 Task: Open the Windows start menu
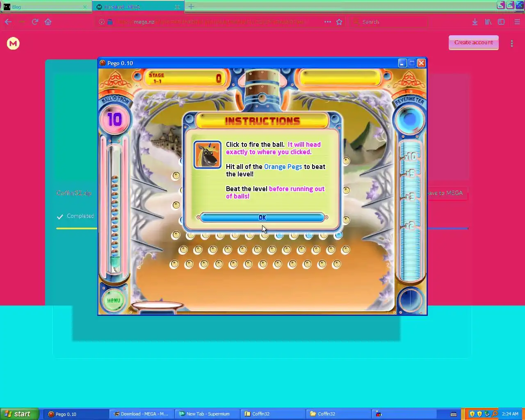click(x=20, y=414)
